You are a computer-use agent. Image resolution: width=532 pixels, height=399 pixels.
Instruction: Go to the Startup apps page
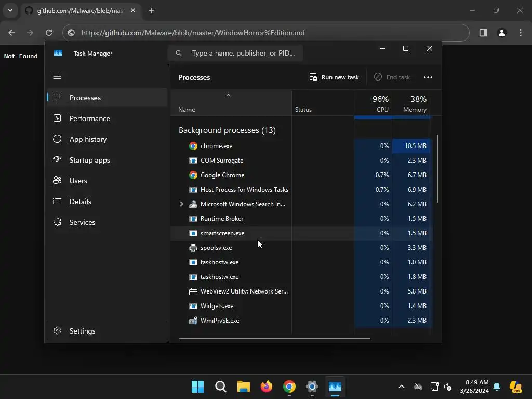point(107,160)
